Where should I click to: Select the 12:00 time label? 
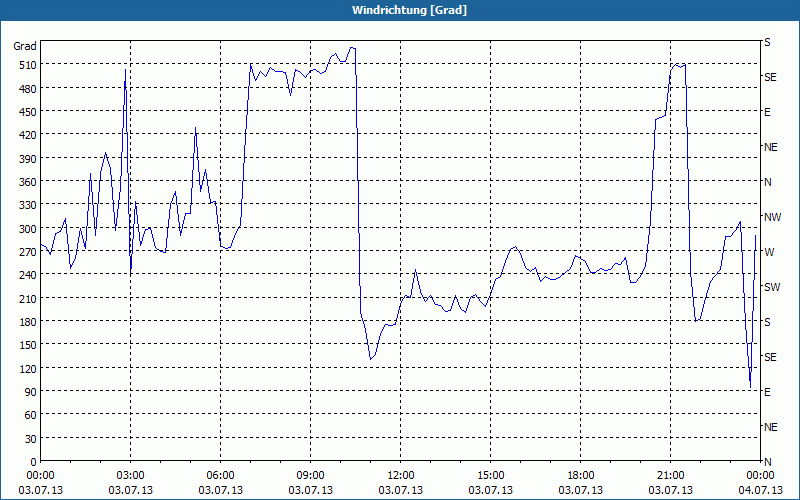[x=401, y=476]
